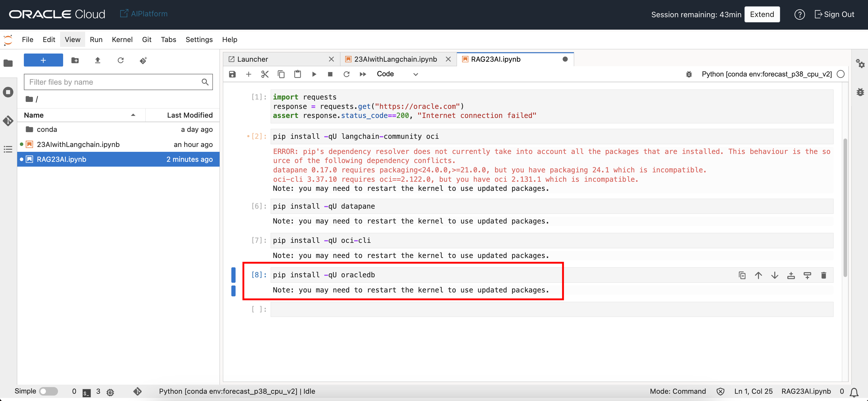Open the Git sidebar panel
The image size is (868, 401).
click(8, 120)
